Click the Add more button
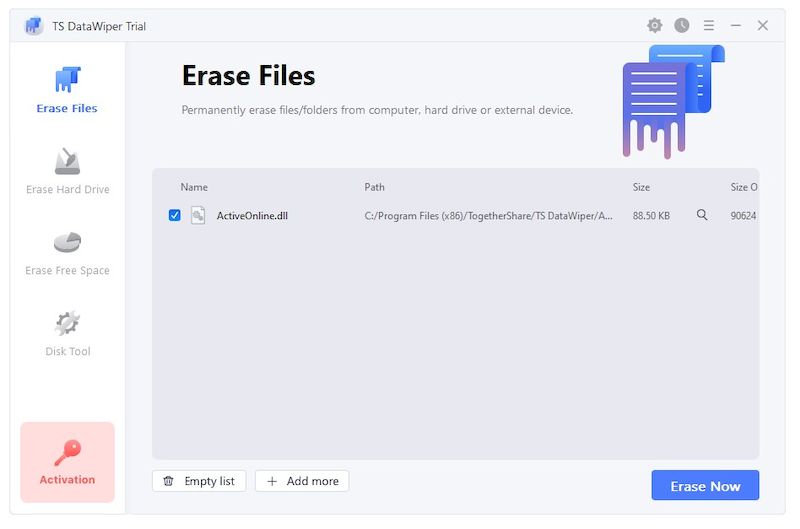The width and height of the screenshot is (800, 529). tap(302, 481)
